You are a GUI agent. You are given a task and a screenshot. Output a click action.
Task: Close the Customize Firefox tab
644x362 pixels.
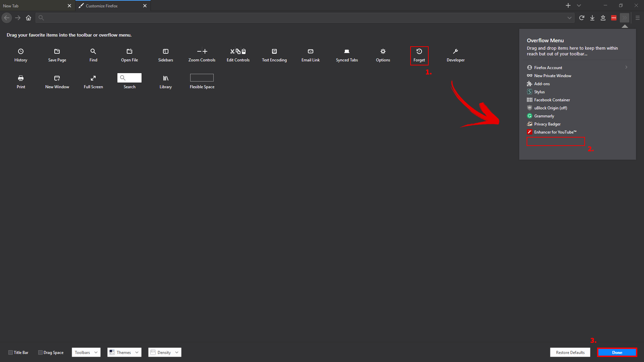145,6
